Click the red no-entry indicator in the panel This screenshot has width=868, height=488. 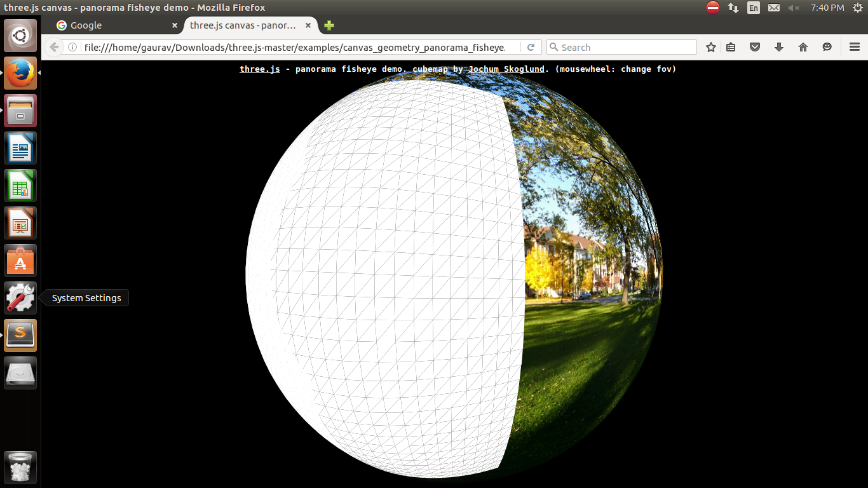[x=713, y=8]
